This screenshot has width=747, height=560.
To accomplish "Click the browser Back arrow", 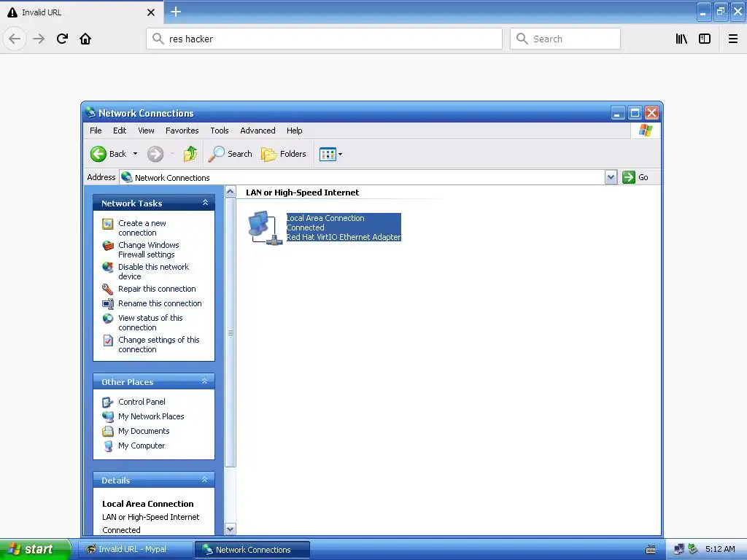I will click(x=15, y=39).
